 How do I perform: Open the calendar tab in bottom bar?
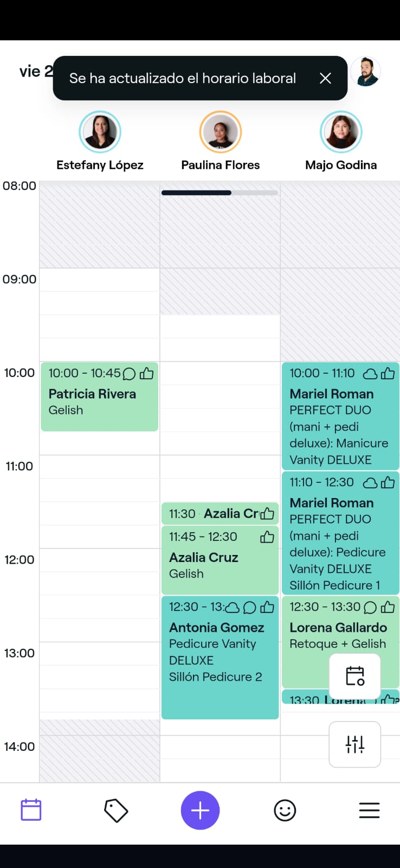pyautogui.click(x=31, y=810)
